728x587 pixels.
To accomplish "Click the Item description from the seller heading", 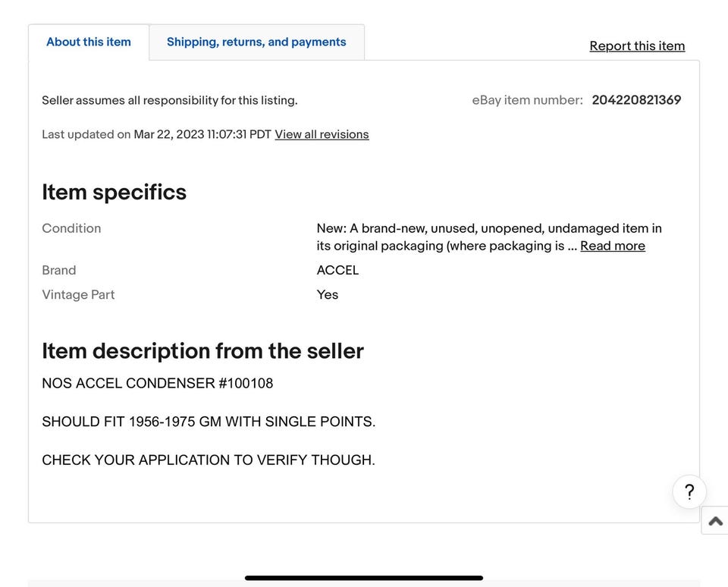I will tap(202, 351).
